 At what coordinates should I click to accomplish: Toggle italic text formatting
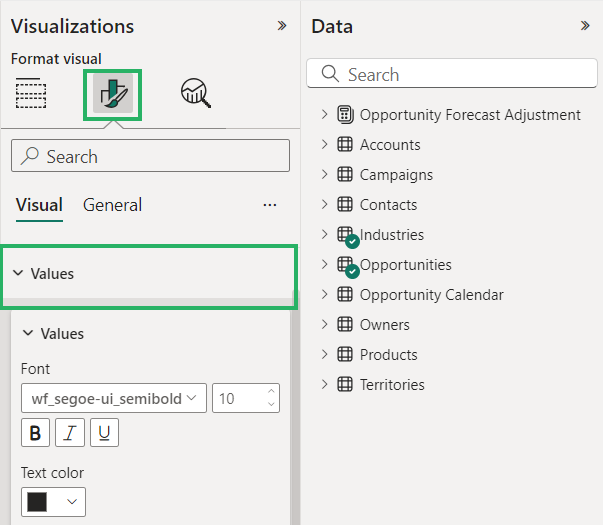tap(70, 433)
